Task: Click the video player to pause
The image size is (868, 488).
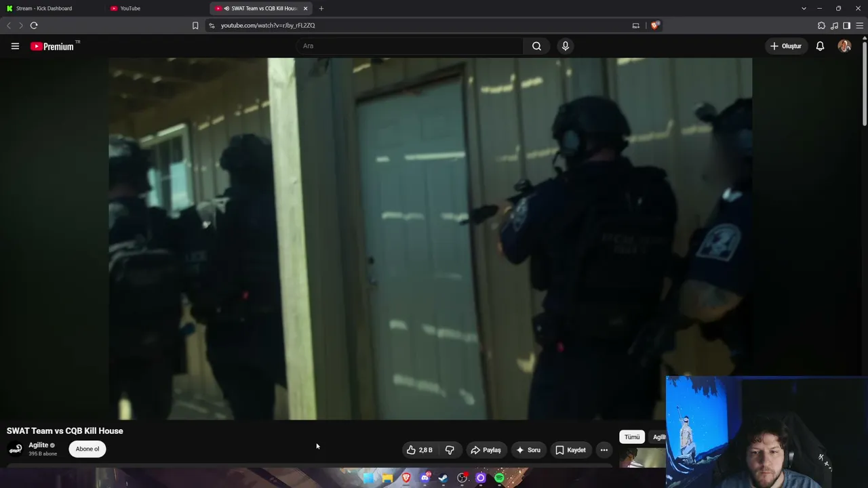Action: (x=430, y=239)
